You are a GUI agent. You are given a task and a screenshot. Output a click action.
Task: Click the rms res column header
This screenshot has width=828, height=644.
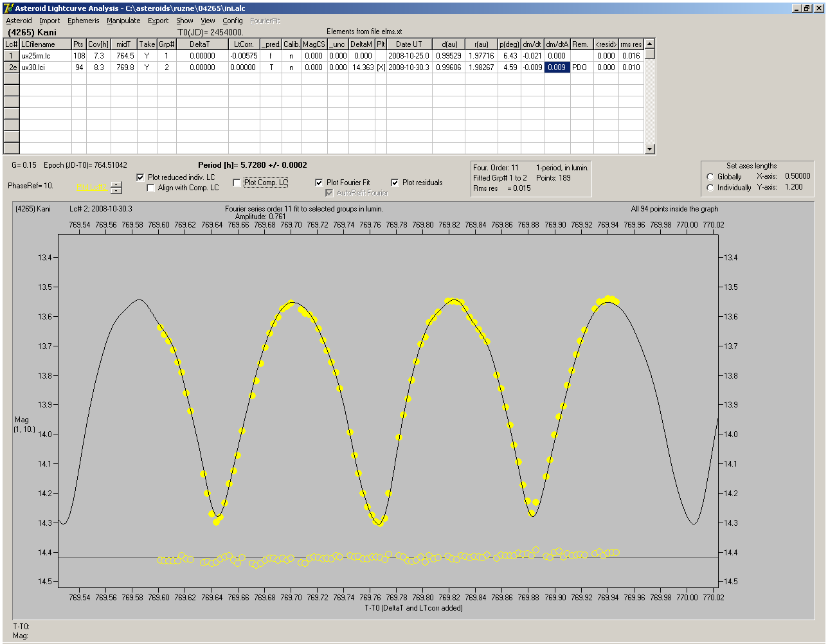[631, 44]
